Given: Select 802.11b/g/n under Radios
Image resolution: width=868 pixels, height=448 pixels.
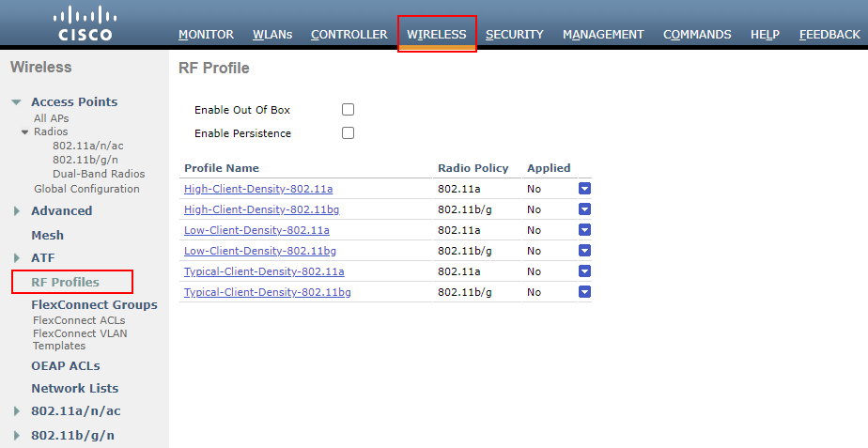Looking at the screenshot, I should [85, 160].
